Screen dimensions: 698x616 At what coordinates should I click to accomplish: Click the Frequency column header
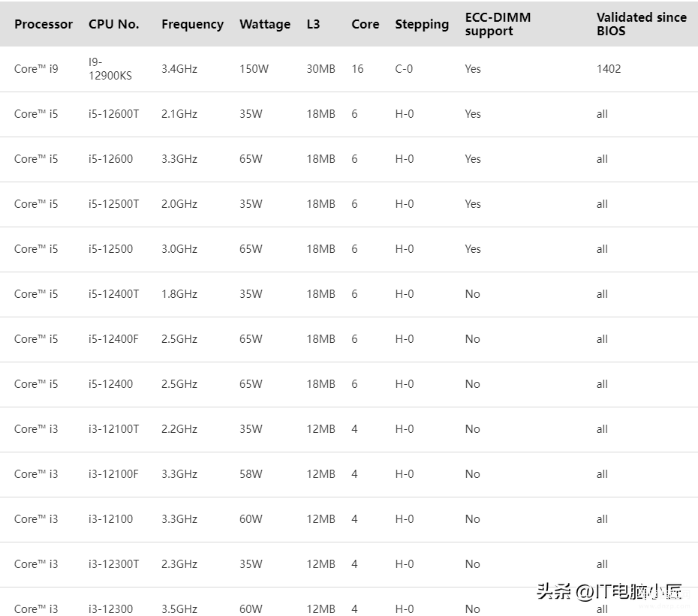pos(192,25)
